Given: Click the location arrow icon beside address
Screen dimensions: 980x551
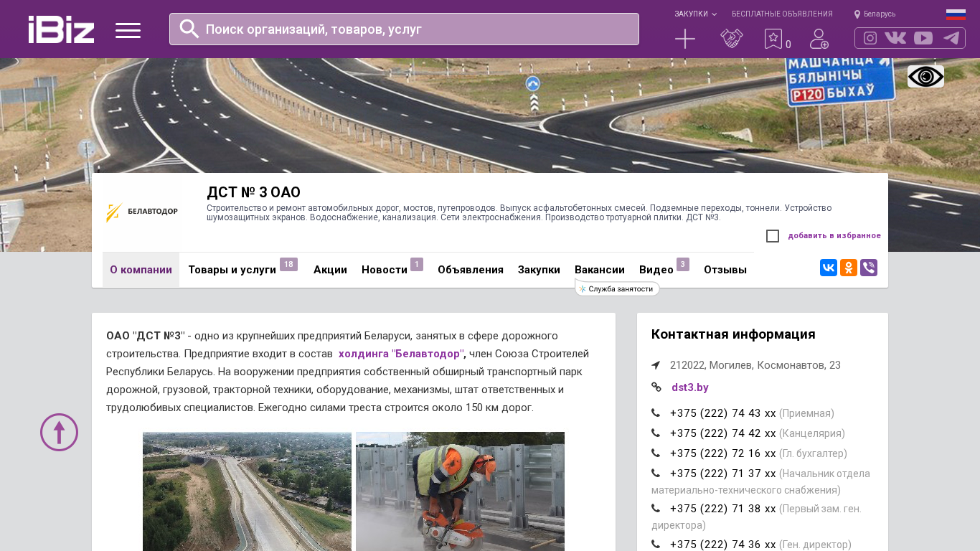Looking at the screenshot, I should coord(656,365).
